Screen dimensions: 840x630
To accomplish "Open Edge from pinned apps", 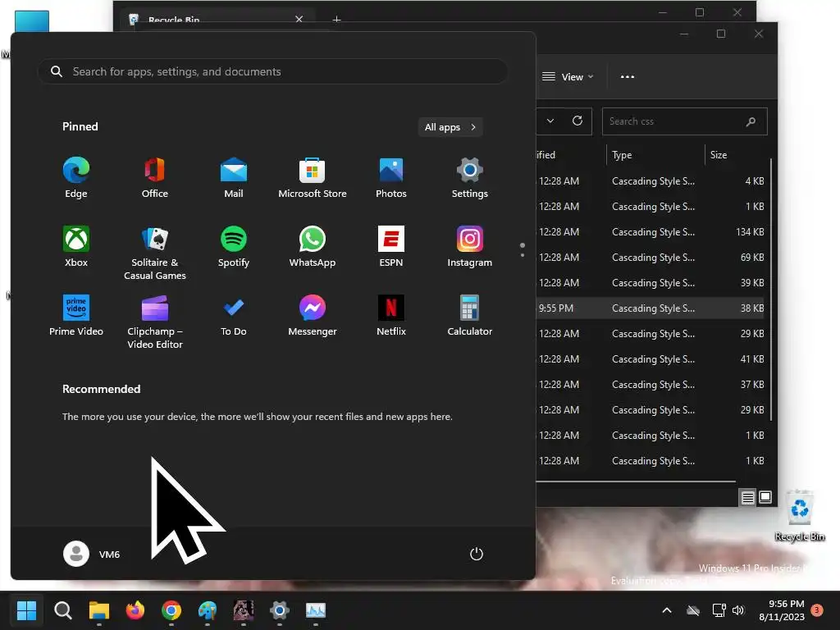I will coord(76,178).
